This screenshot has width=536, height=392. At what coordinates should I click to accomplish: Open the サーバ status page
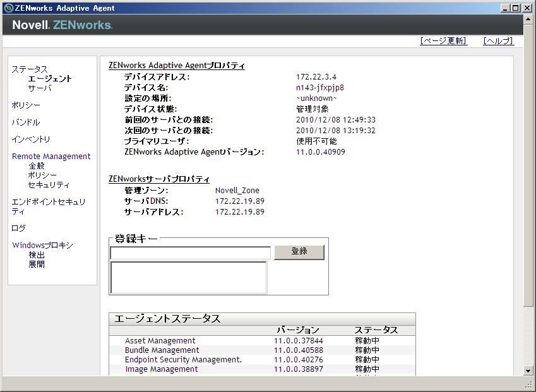coord(40,88)
